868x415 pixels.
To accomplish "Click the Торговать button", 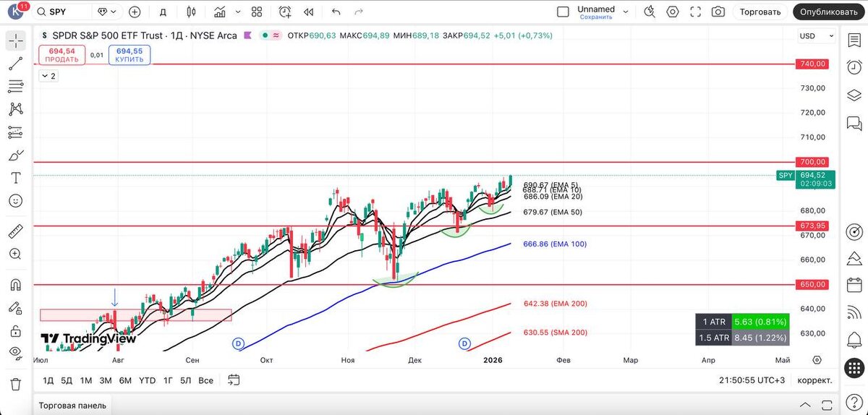I will 760,12.
